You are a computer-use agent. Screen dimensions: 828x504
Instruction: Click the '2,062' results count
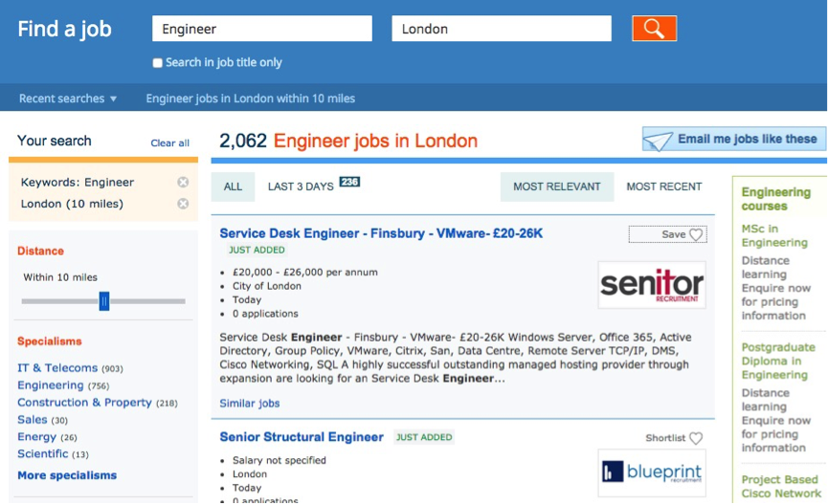tap(243, 141)
